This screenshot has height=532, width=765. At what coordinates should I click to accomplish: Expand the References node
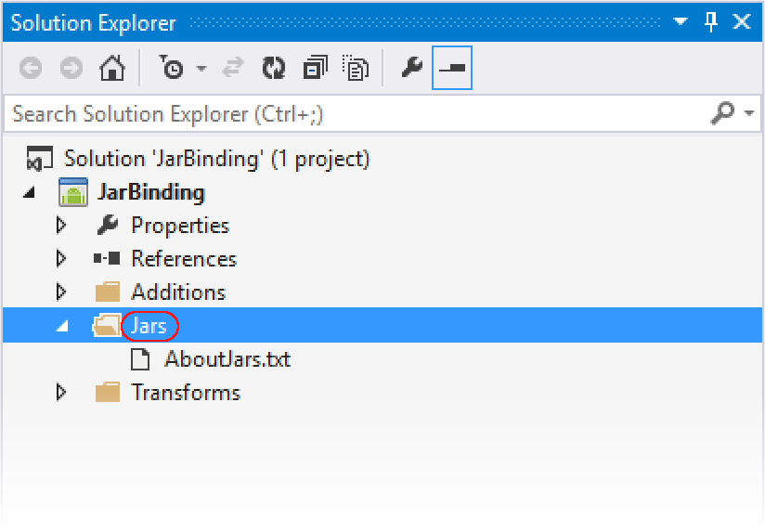pyautogui.click(x=61, y=259)
